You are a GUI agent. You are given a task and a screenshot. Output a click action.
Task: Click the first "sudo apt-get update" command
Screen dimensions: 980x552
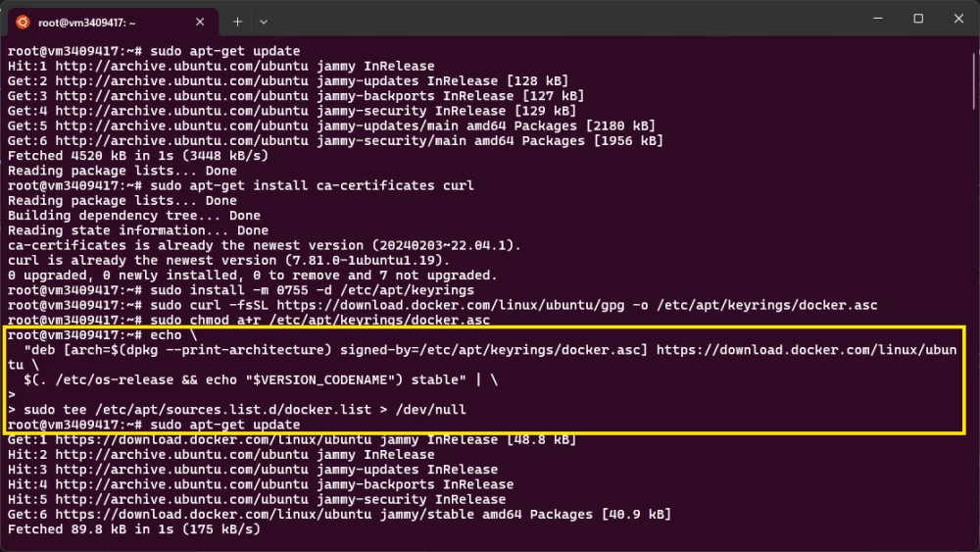[225, 51]
